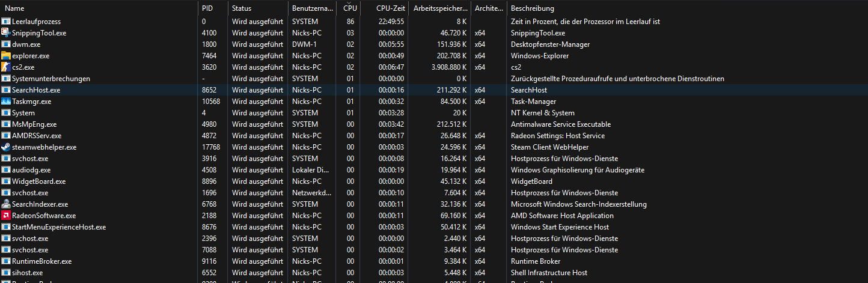Select the explorer.exe process name

31,56
